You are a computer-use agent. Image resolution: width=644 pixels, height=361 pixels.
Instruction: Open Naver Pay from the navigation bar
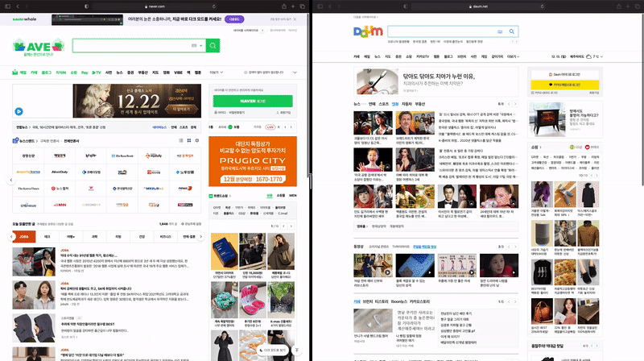point(85,73)
